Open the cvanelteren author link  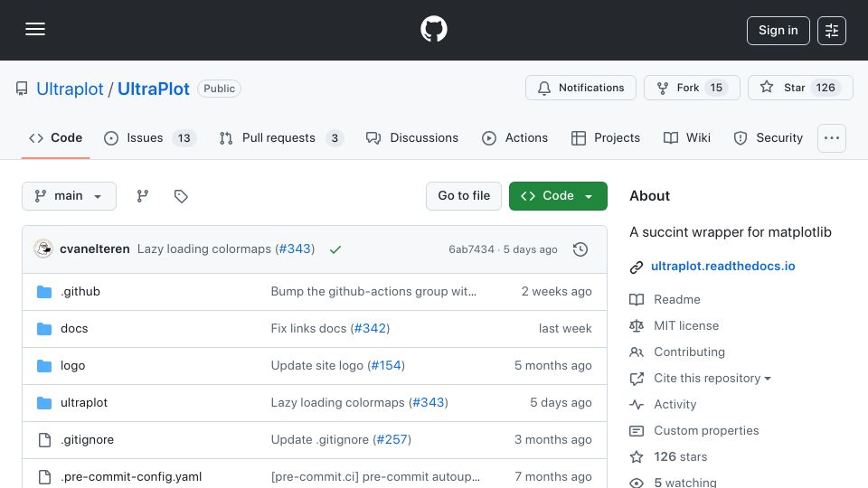pos(95,249)
